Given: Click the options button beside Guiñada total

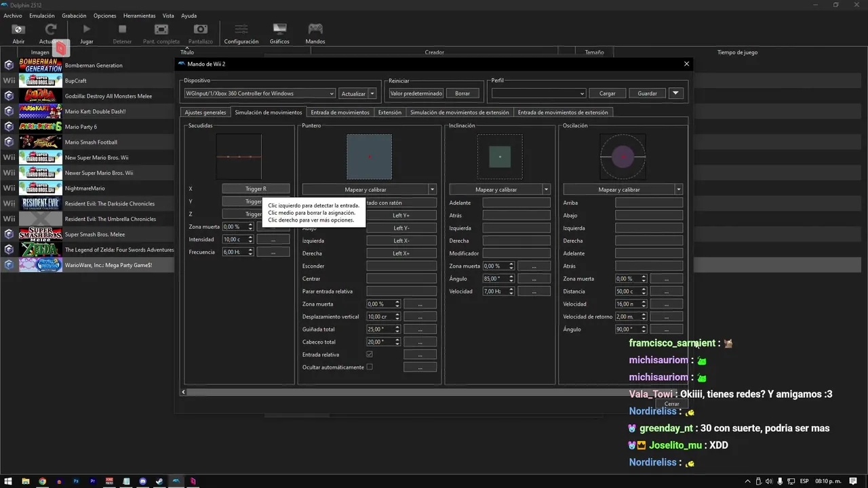Looking at the screenshot, I should pyautogui.click(x=420, y=329).
